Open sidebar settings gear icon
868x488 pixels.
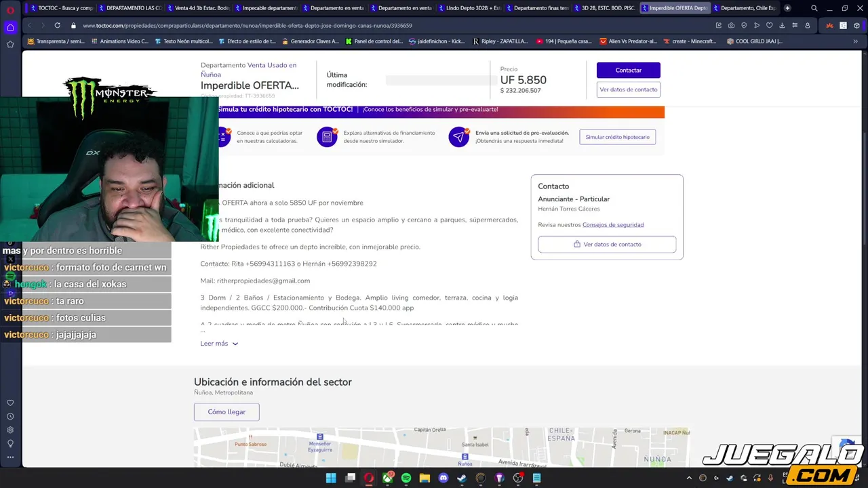10,430
